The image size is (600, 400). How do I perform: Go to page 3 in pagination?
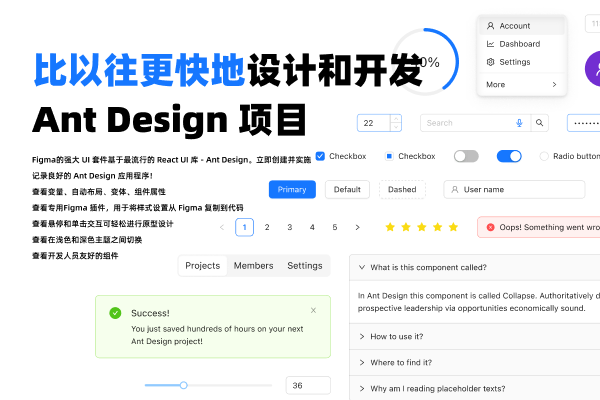(290, 227)
